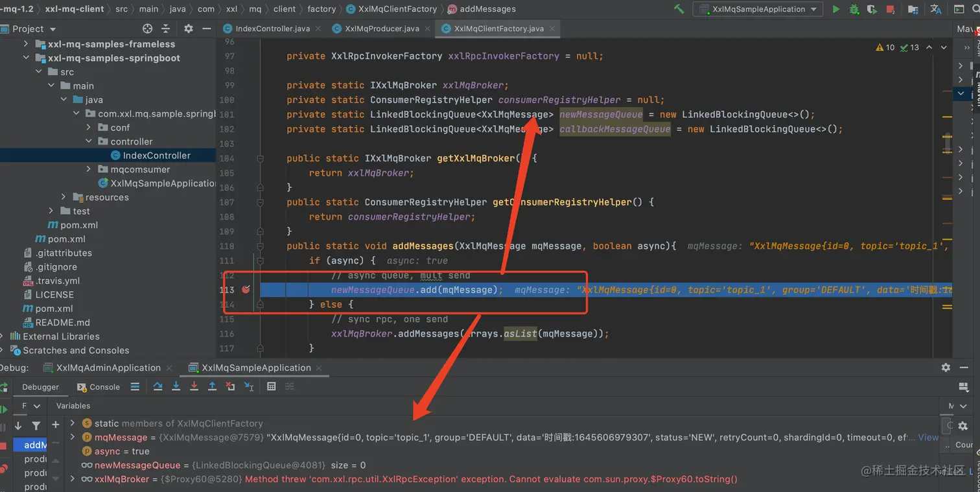
Task: Run XxlMqSampleApplication with the green play icon
Action: [836, 9]
